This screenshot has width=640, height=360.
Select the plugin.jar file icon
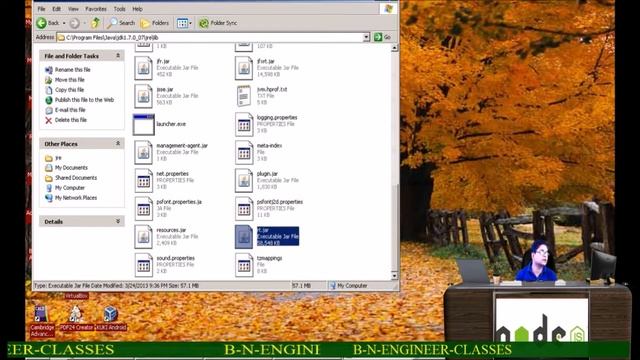[244, 180]
